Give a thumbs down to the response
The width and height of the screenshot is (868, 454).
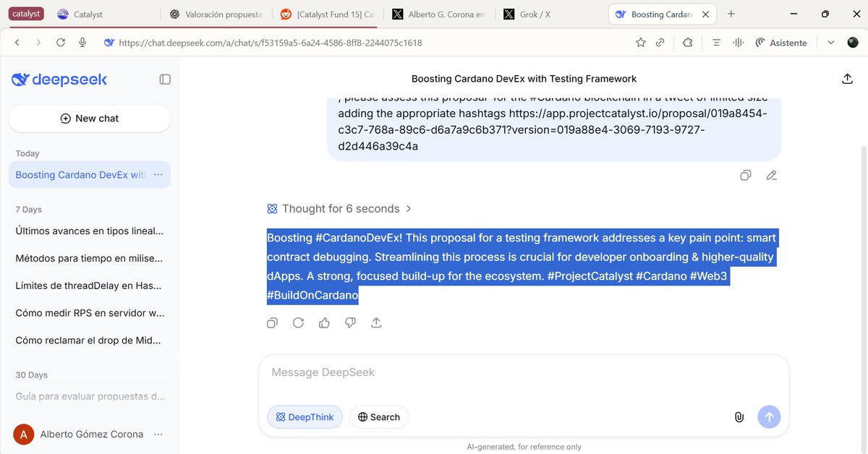pyautogui.click(x=350, y=322)
